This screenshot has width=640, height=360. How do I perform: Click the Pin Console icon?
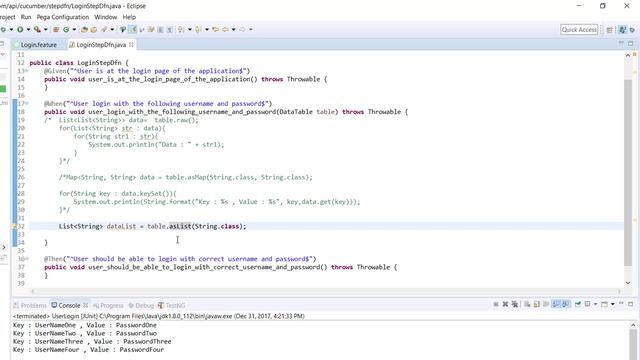578,304
